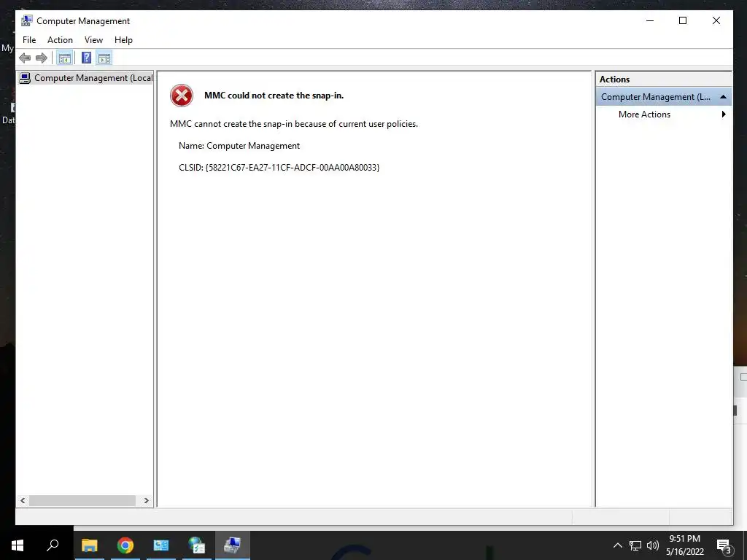The image size is (747, 560).
Task: Open network status tray icon
Action: (x=635, y=545)
